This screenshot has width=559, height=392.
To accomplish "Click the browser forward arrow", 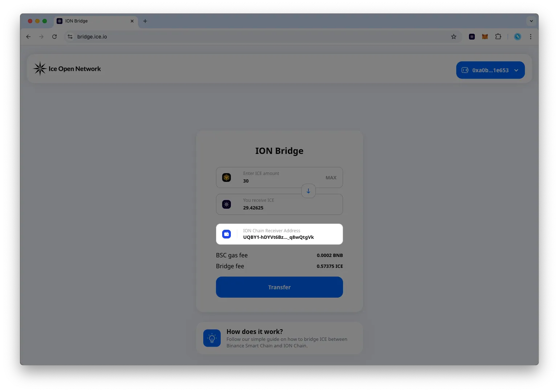I will [41, 37].
